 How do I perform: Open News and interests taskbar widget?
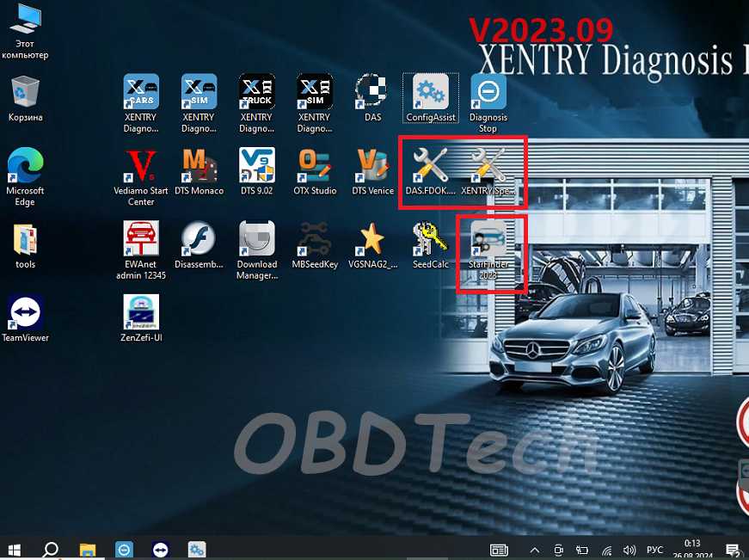tap(499, 551)
